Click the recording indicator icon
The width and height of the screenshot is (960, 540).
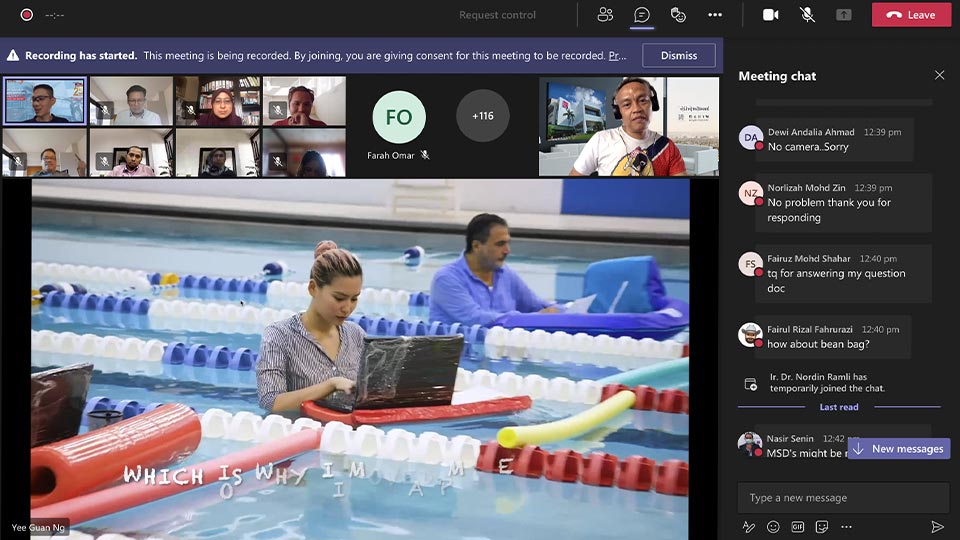(x=26, y=15)
